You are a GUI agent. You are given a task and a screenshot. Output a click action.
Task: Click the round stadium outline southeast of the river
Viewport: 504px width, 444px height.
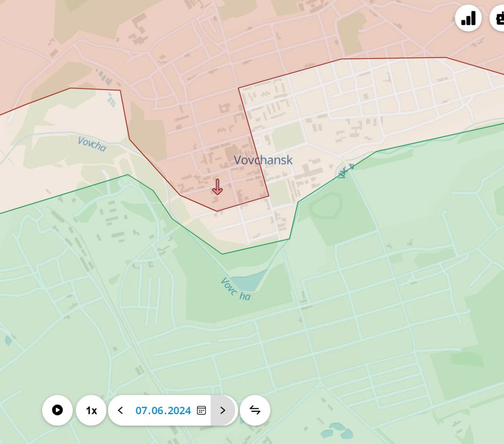tap(326, 205)
